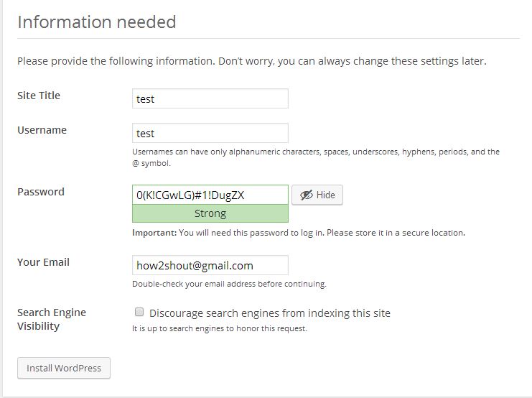The image size is (532, 398).
Task: Click into the Username text box
Action: pyautogui.click(x=210, y=133)
